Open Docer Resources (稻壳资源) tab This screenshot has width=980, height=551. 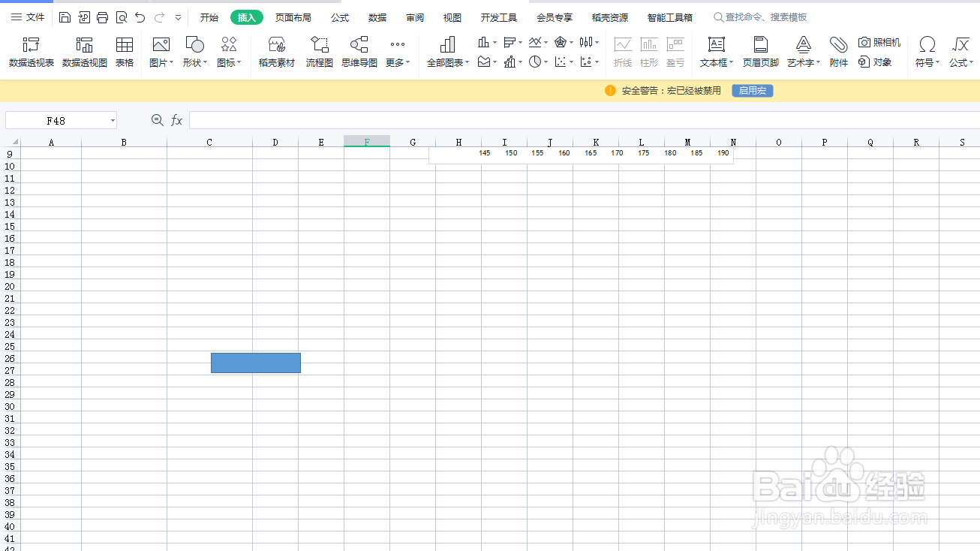coord(610,17)
